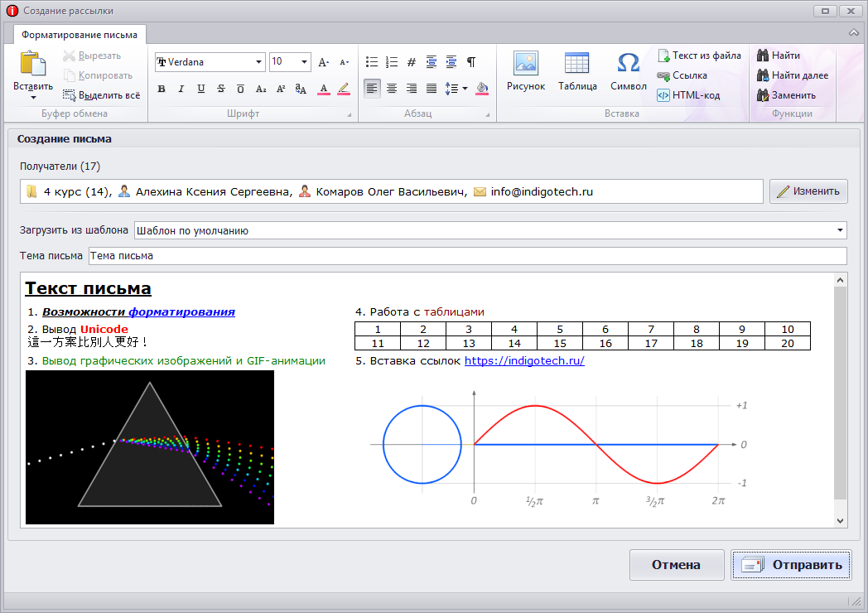This screenshot has width=868, height=613.
Task: Click the Текст письма heading
Action: (x=88, y=288)
